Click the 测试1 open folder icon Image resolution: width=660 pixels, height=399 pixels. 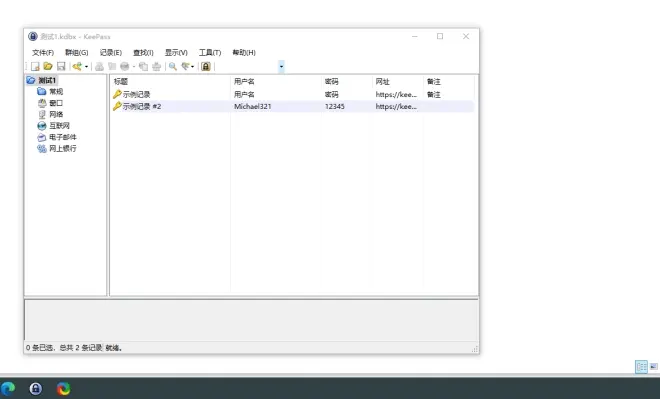[31, 80]
